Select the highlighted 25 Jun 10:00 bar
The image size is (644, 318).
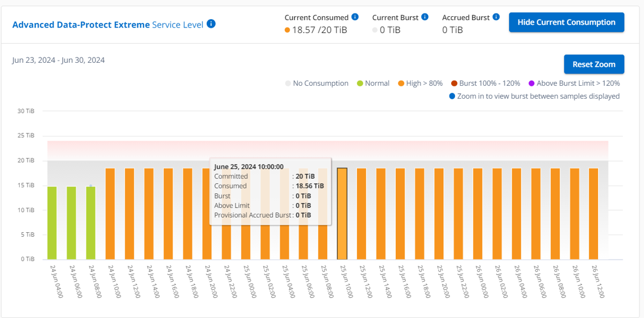pyautogui.click(x=342, y=213)
